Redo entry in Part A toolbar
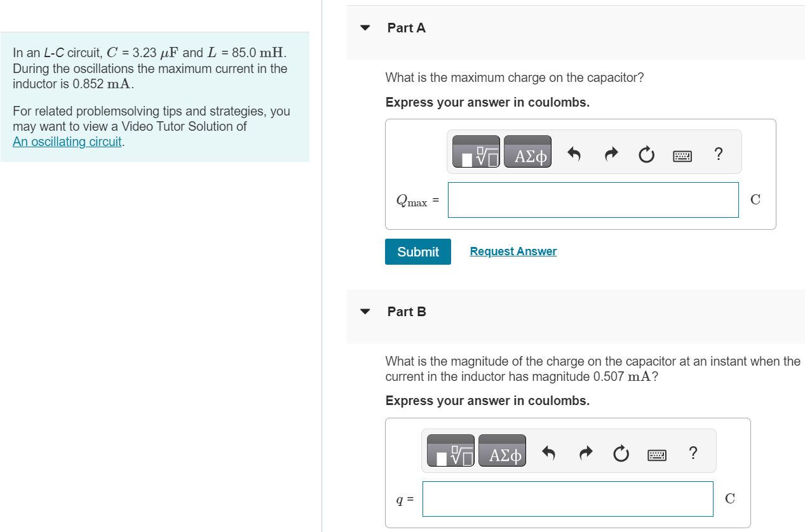Image resolution: width=805 pixels, height=532 pixels. point(611,154)
